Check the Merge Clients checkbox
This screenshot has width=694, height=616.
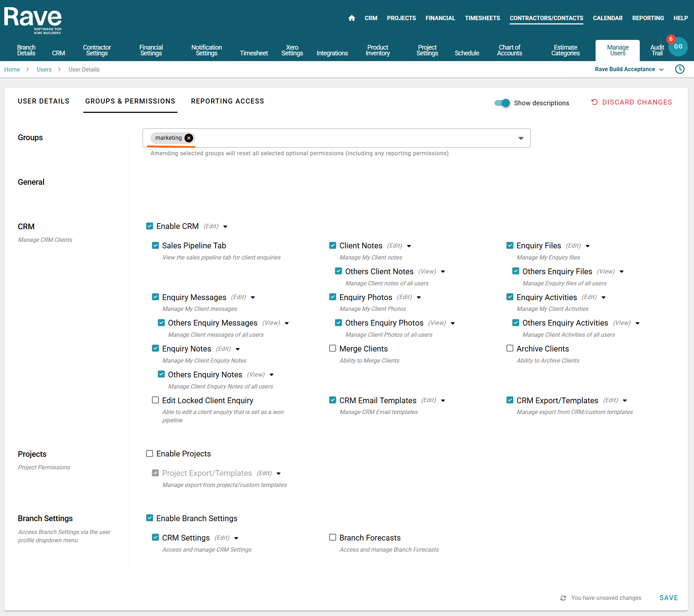[333, 349]
